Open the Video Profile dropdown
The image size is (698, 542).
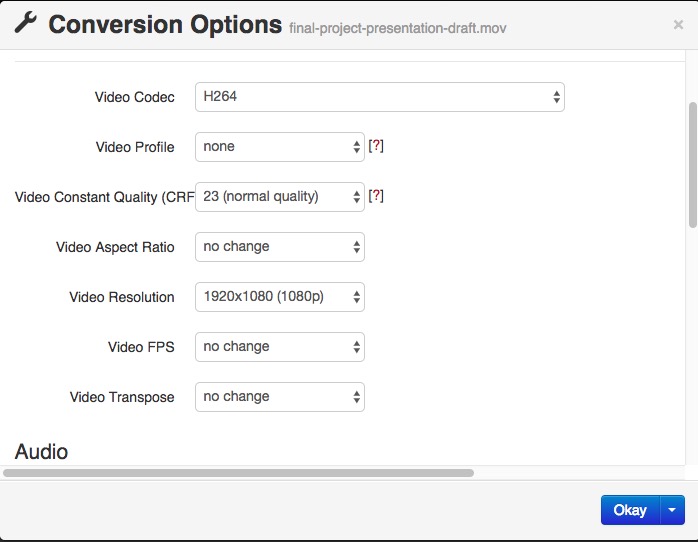point(279,147)
